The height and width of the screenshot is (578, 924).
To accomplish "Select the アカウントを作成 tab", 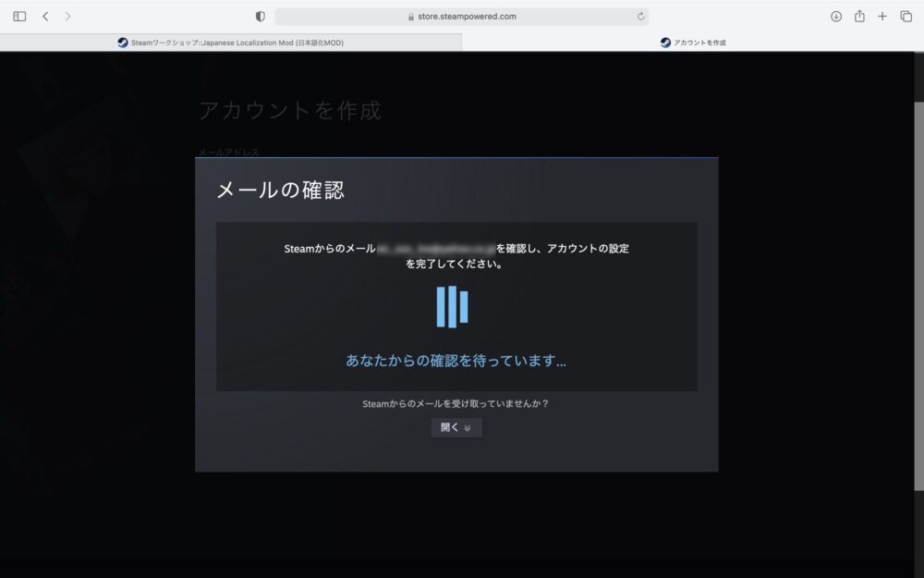I will tap(693, 43).
